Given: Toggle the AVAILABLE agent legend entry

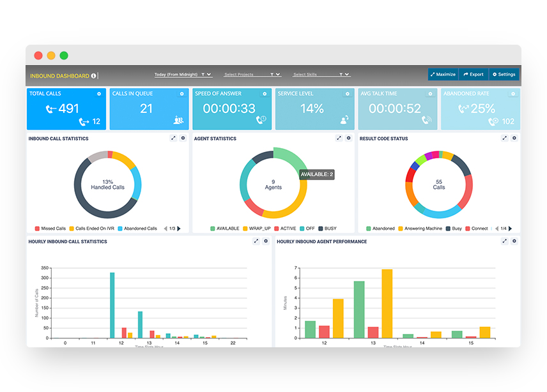Looking at the screenshot, I should pyautogui.click(x=225, y=229).
